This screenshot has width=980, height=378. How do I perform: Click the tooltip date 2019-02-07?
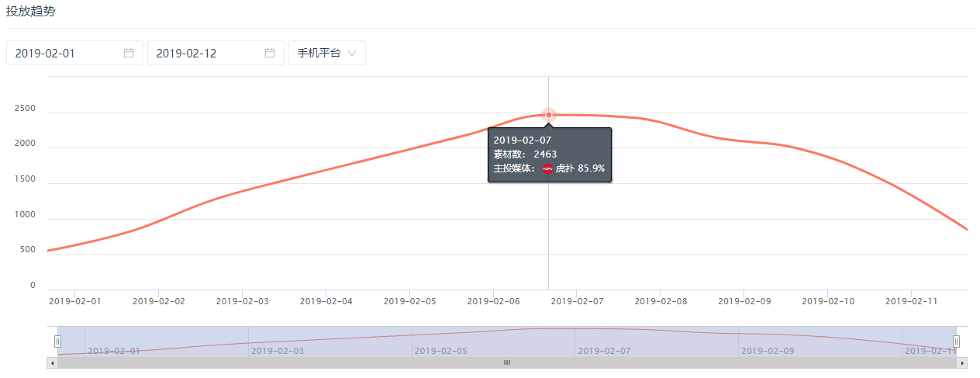coord(523,140)
